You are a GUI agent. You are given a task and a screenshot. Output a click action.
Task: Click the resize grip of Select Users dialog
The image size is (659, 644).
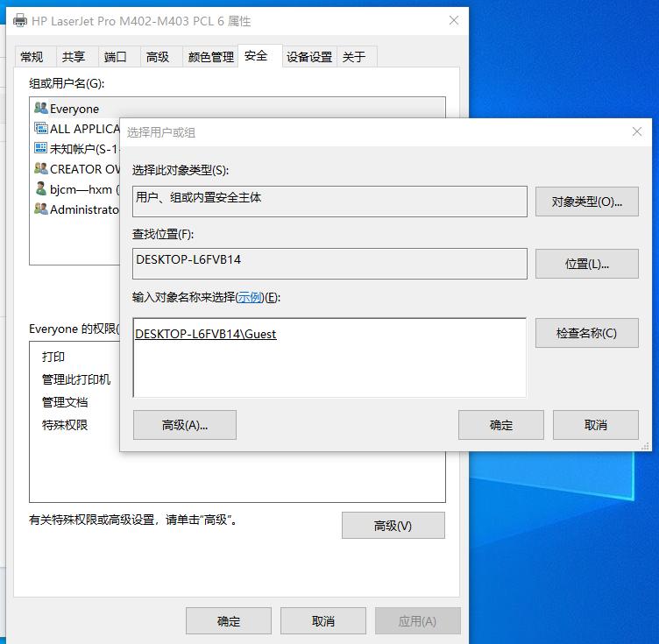[x=646, y=446]
